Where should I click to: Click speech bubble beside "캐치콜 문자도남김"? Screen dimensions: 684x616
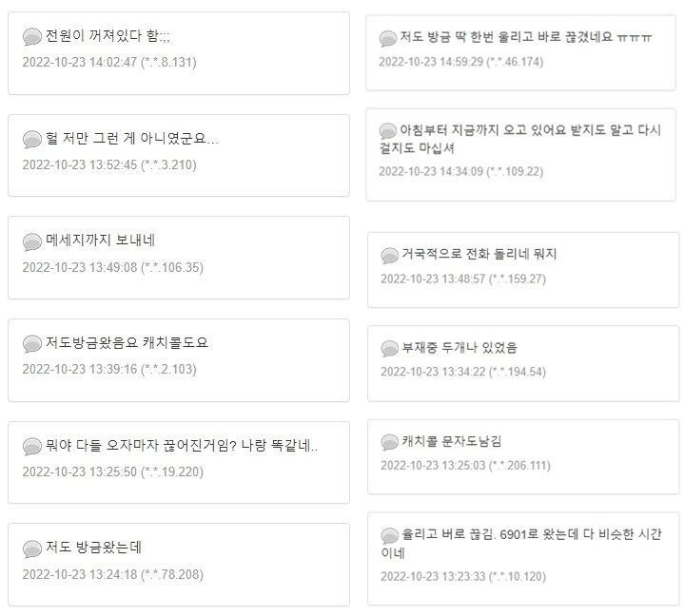[x=390, y=442]
